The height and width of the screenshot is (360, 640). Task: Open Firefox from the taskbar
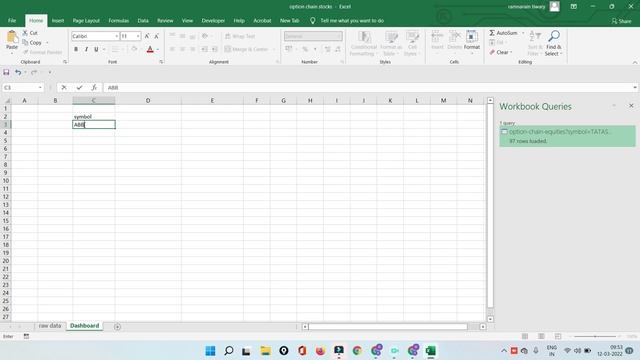pyautogui.click(x=320, y=351)
